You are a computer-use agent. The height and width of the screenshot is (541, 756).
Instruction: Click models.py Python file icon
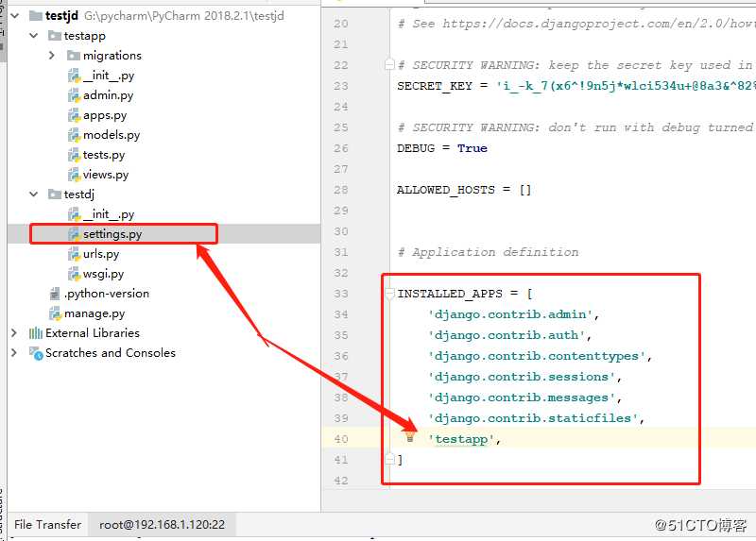point(74,135)
